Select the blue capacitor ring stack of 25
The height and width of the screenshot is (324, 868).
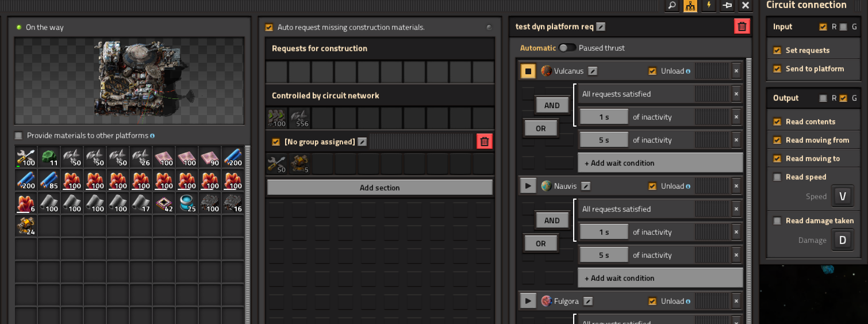click(187, 203)
